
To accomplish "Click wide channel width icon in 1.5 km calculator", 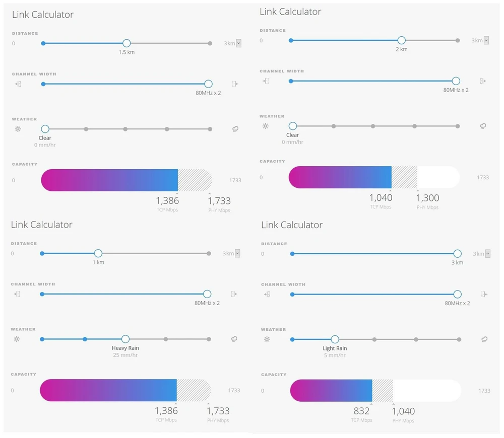I will [234, 84].
